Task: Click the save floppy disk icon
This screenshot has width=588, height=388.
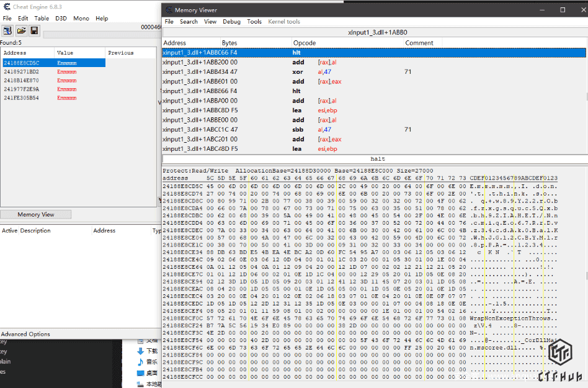Action: [x=34, y=30]
